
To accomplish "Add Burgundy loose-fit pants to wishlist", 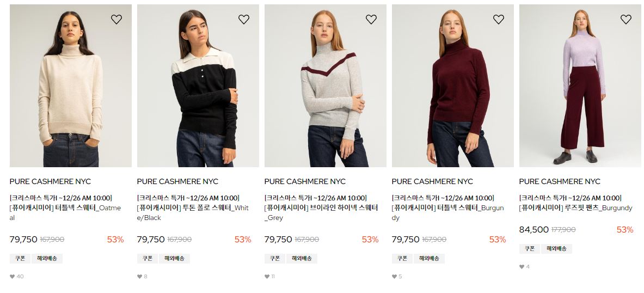I will coord(626,19).
